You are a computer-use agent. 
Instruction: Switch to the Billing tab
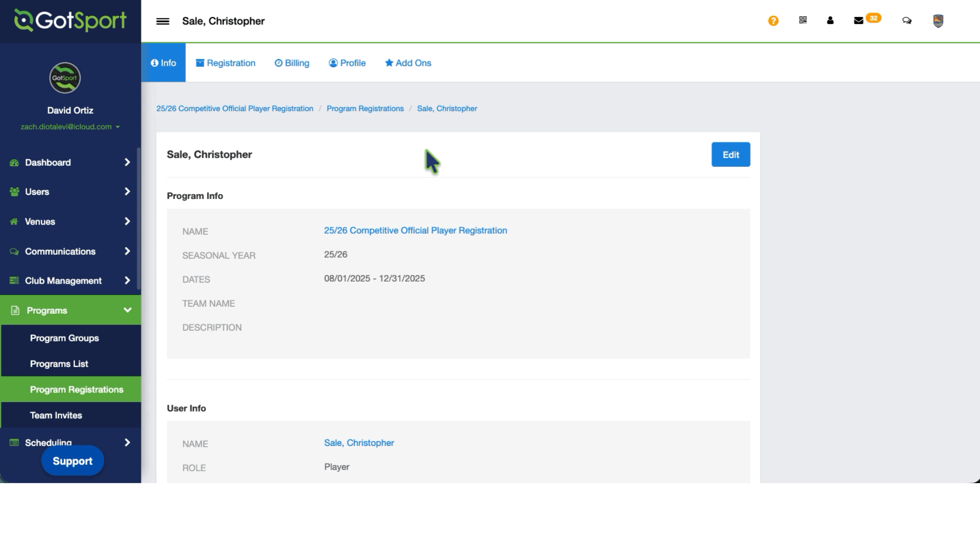(292, 63)
